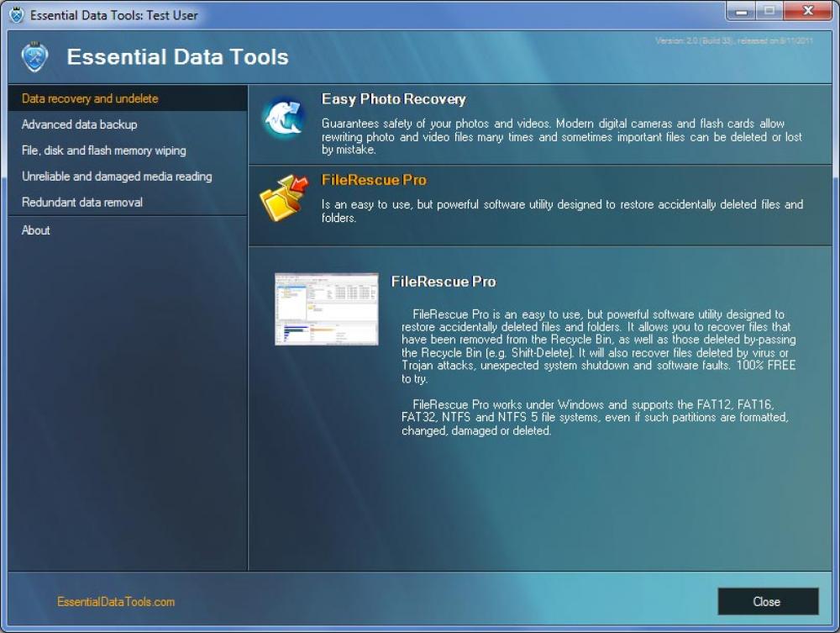Viewport: 840px width, 633px height.
Task: Select Unreliable and damaged media reading
Action: [x=117, y=177]
